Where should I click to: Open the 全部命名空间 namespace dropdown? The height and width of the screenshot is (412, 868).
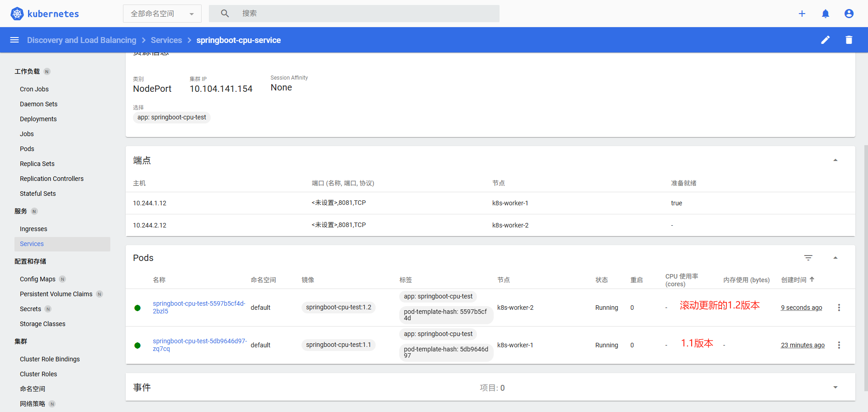162,14
